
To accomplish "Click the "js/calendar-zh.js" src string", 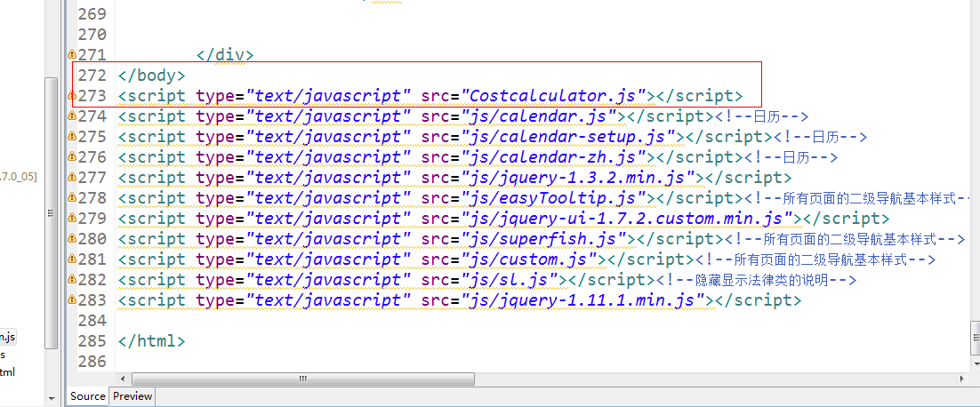I will pyautogui.click(x=554, y=157).
